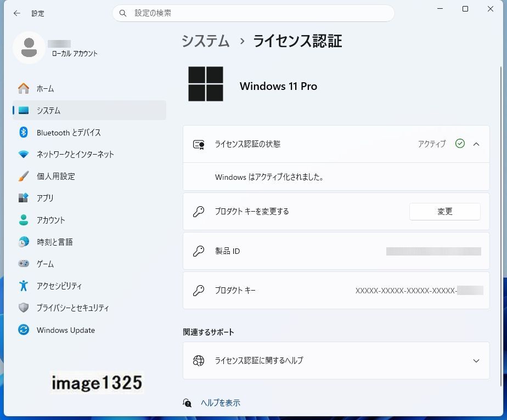This screenshot has height=420, width=507.
Task: Minimize the Settings window
Action: click(440, 9)
